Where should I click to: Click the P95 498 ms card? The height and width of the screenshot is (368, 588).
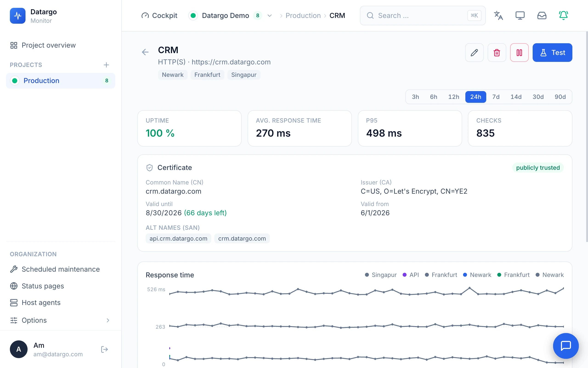coord(410,128)
